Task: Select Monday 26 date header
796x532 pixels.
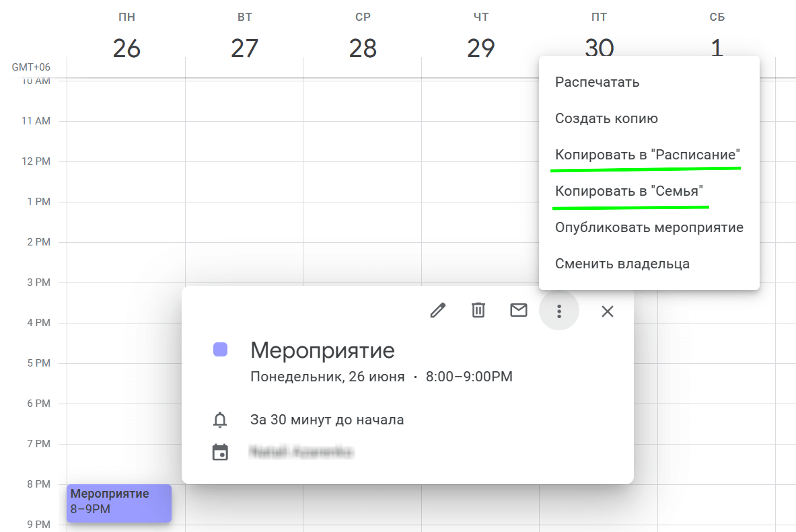Action: click(126, 48)
